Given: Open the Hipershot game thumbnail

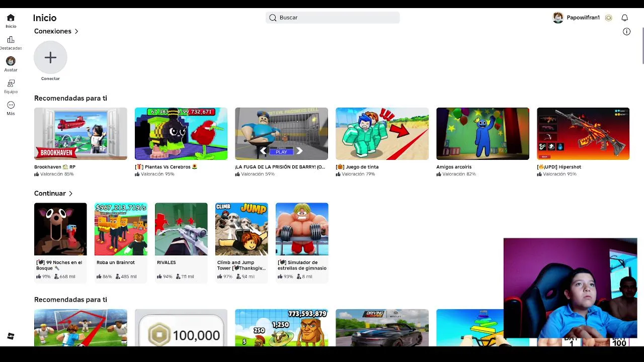Looking at the screenshot, I should pos(583,134).
